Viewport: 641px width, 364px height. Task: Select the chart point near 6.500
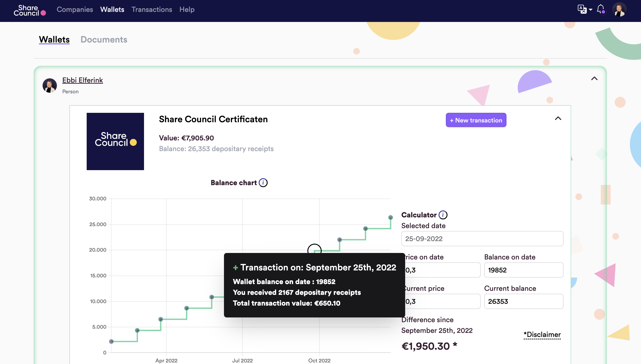pos(161,319)
